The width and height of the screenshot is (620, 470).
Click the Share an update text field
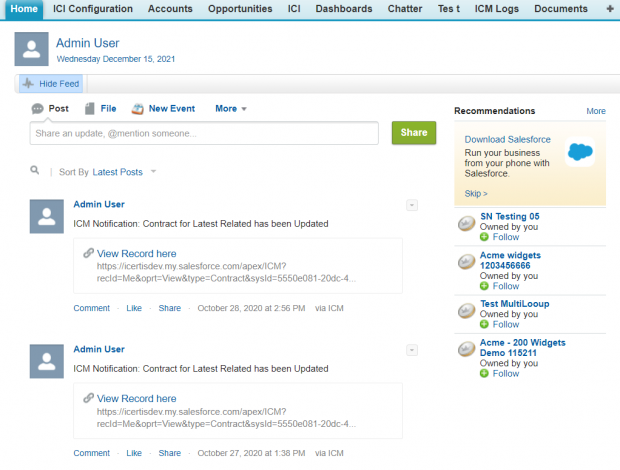pos(204,133)
